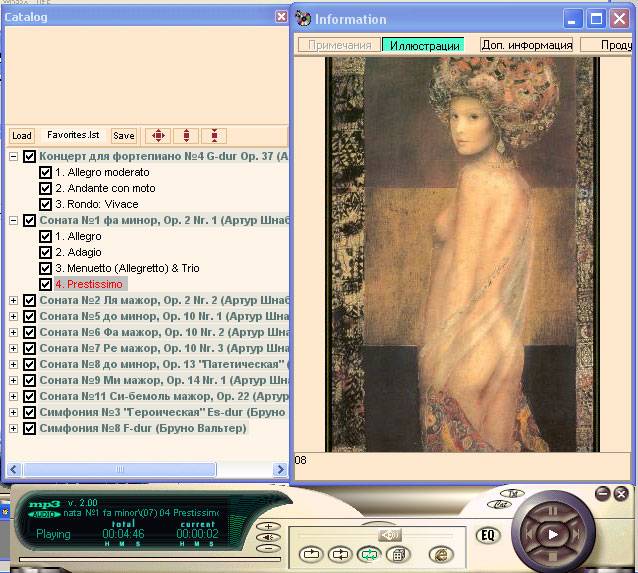Click the four-way arrows icon in Catalog toolbar
The height and width of the screenshot is (573, 638).
pyautogui.click(x=157, y=136)
